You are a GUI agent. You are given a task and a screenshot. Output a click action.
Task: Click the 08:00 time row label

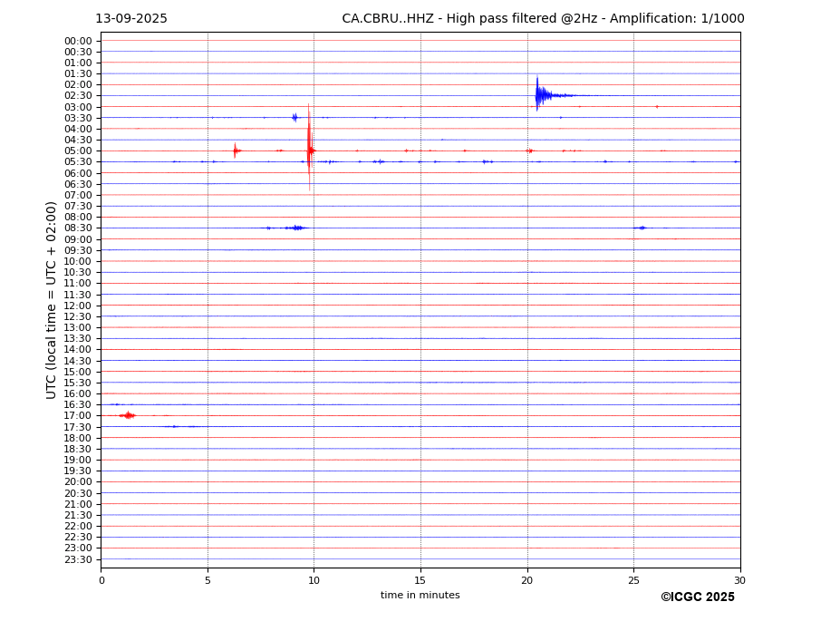pyautogui.click(x=78, y=217)
